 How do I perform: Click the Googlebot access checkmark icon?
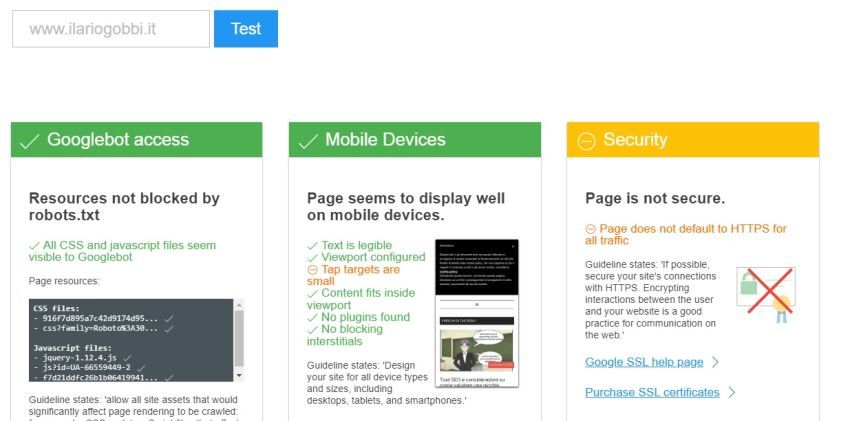coord(29,141)
